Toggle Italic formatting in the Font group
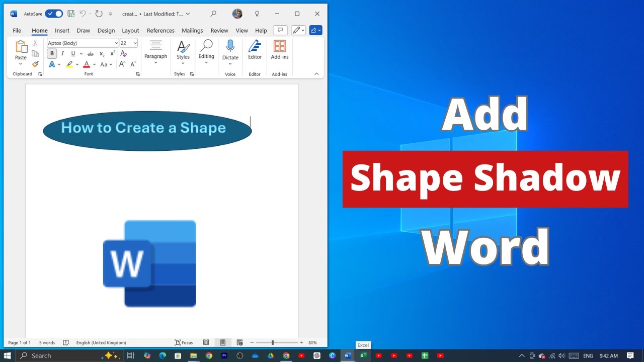Image resolution: width=644 pixels, height=362 pixels. (x=62, y=54)
